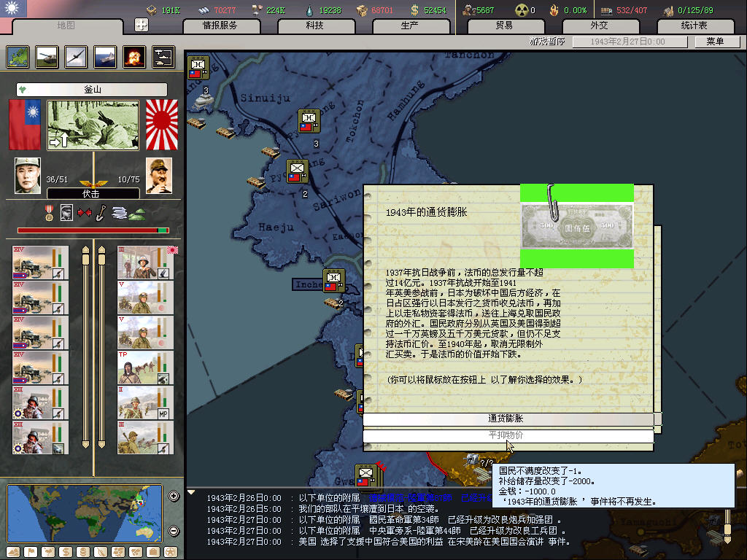The image size is (747, 560).
Task: Click the nuclear explosion icon
Action: 134,57
